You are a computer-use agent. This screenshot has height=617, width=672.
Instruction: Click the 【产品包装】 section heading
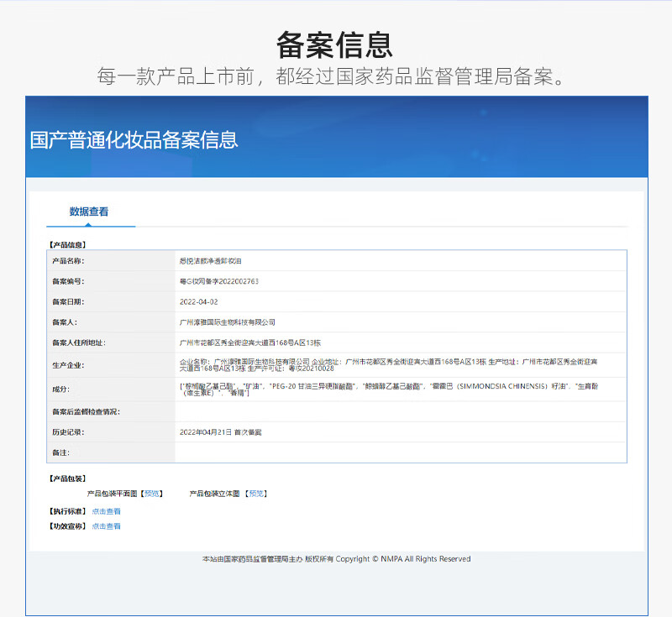(67, 478)
